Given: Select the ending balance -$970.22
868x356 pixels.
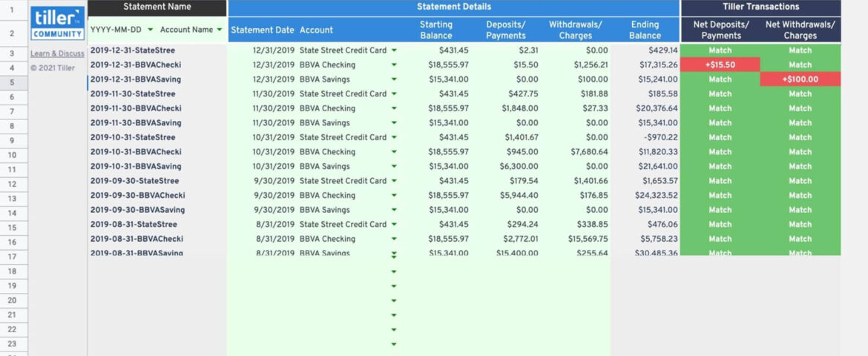Looking at the screenshot, I should click(661, 137).
